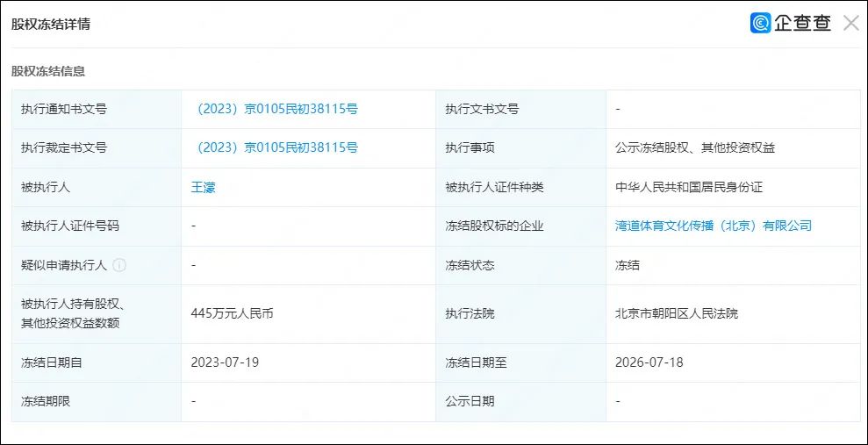The height and width of the screenshot is (445, 868).
Task: Click the freeze start date 2023-07-19
Action: point(225,362)
